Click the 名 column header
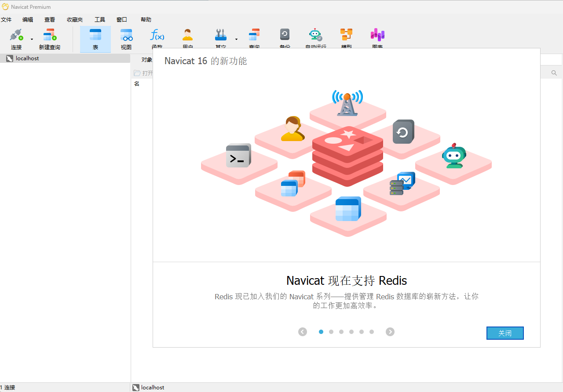563x392 pixels. pos(137,83)
